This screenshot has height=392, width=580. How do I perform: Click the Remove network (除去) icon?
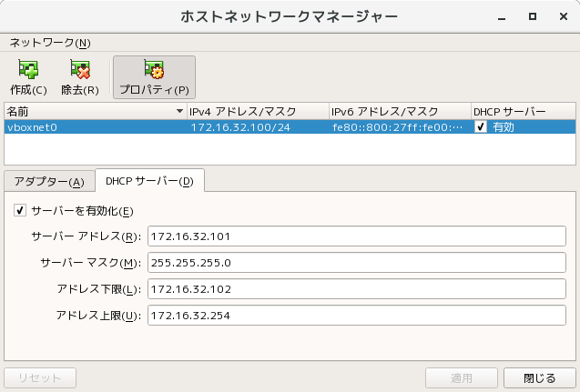tap(80, 69)
